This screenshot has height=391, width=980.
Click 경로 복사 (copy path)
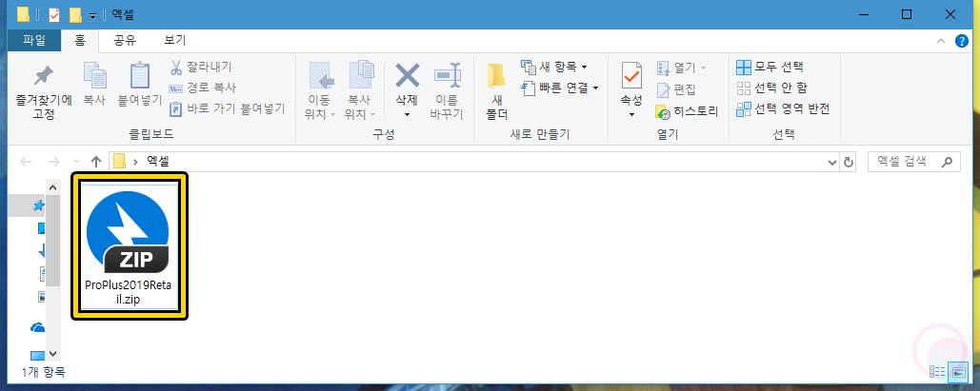point(203,88)
